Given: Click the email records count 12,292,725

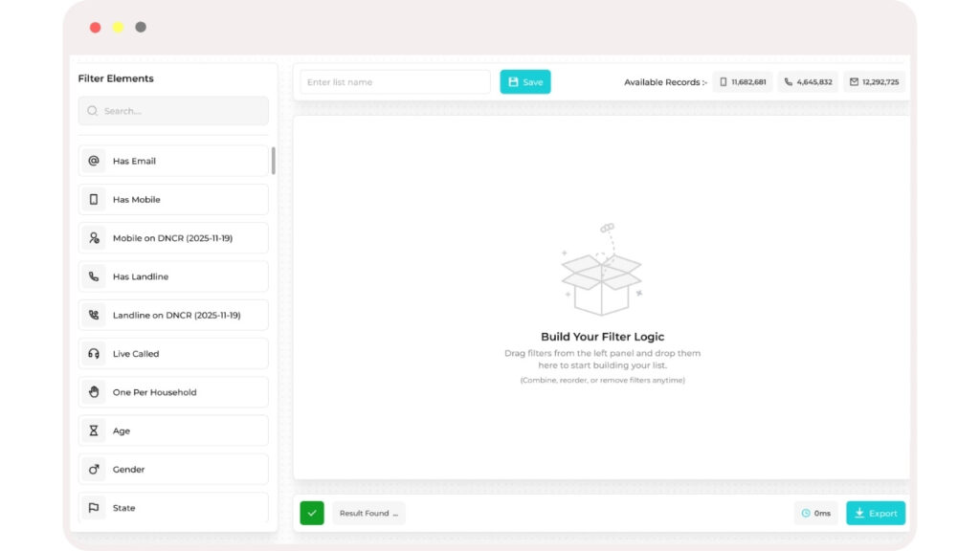Looking at the screenshot, I should (874, 82).
